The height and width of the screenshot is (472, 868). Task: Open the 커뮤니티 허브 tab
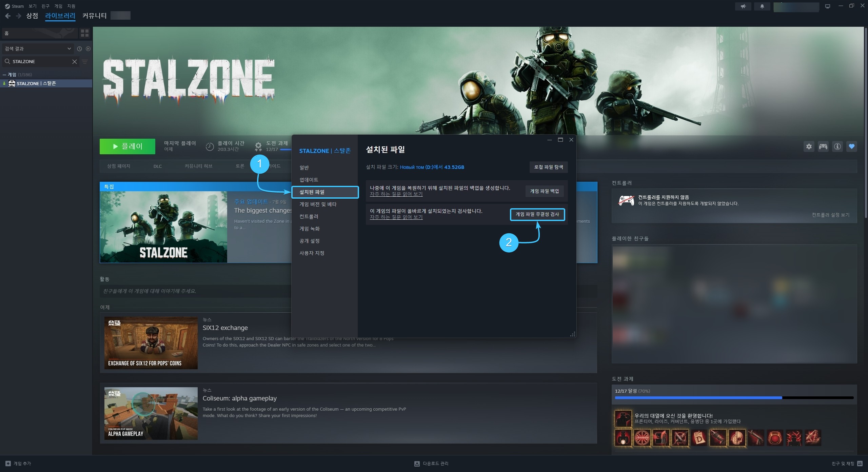point(198,166)
